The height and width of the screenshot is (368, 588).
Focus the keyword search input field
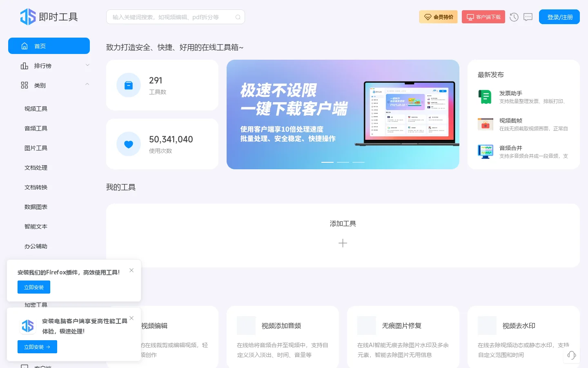(x=176, y=17)
